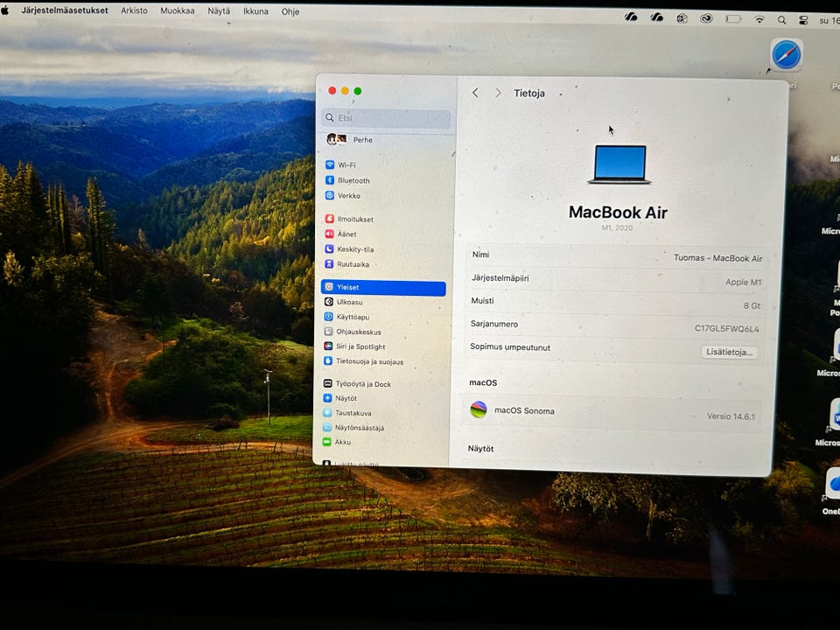The height and width of the screenshot is (630, 840).
Task: Go forward with the right chevron
Action: pos(498,93)
